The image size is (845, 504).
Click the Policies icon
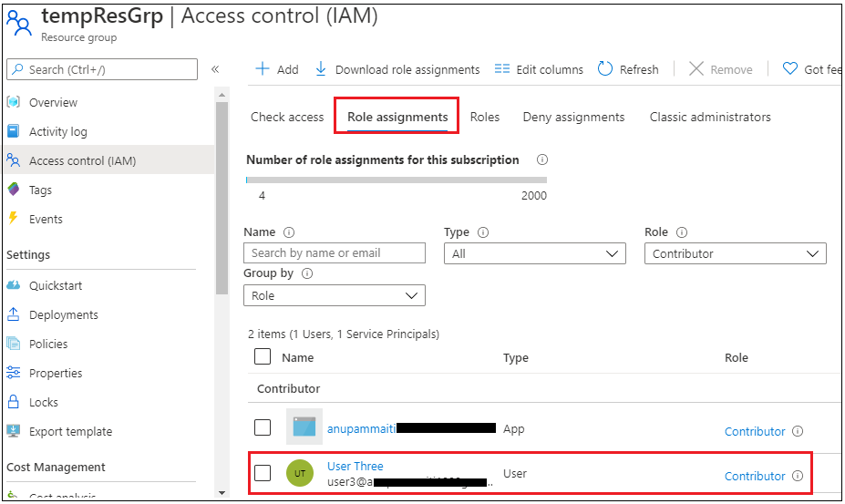tap(14, 344)
